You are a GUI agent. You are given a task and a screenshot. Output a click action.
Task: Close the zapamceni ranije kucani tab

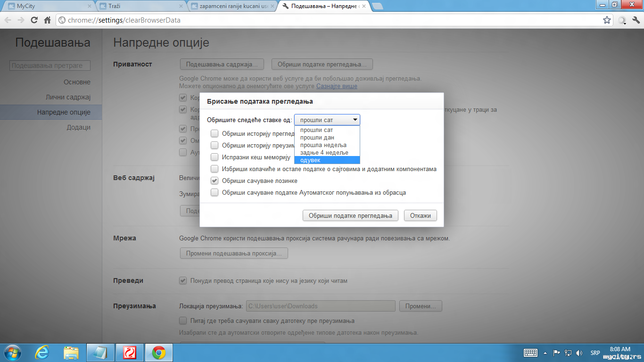(x=273, y=6)
